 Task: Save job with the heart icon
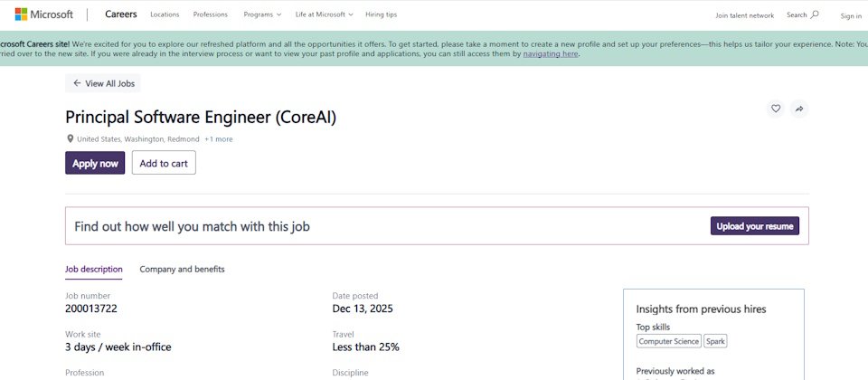[x=776, y=109]
